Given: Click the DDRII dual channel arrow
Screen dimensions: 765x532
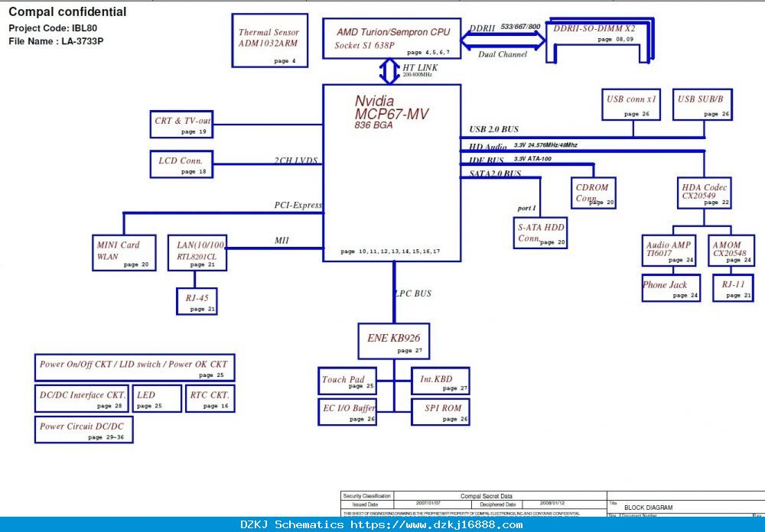Looking at the screenshot, I should pyautogui.click(x=503, y=41).
